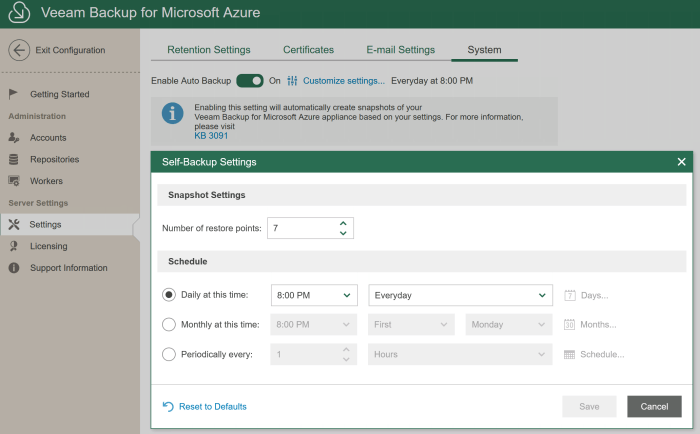Open the monthly 8:00 PM time dropdown
The image size is (700, 434).
pyautogui.click(x=313, y=325)
